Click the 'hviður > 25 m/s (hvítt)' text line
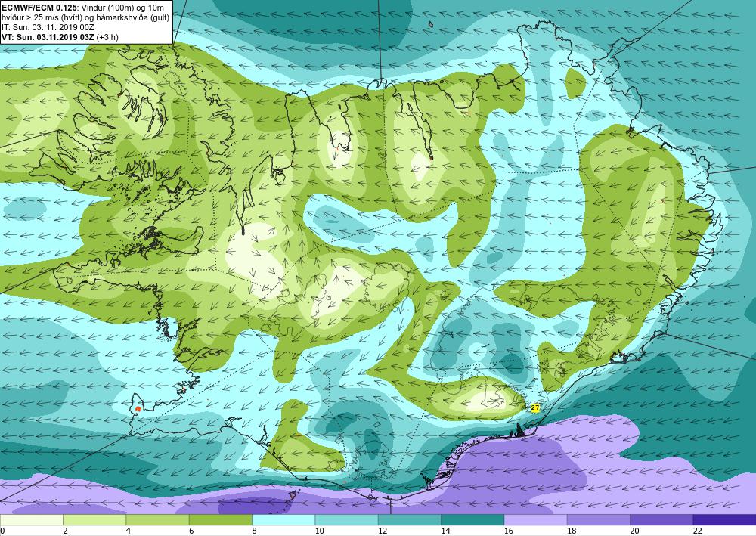Screen dimensions: 756x536 [x=85, y=17]
